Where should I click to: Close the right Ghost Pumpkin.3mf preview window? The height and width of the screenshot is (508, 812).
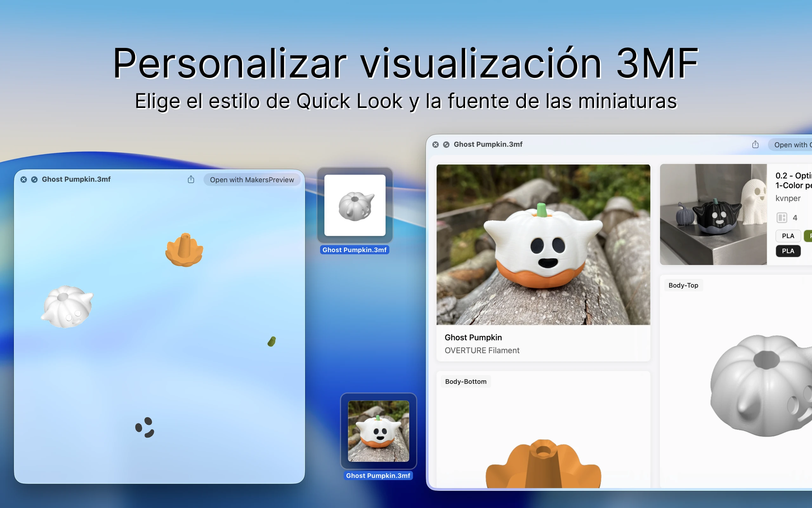[x=435, y=144]
